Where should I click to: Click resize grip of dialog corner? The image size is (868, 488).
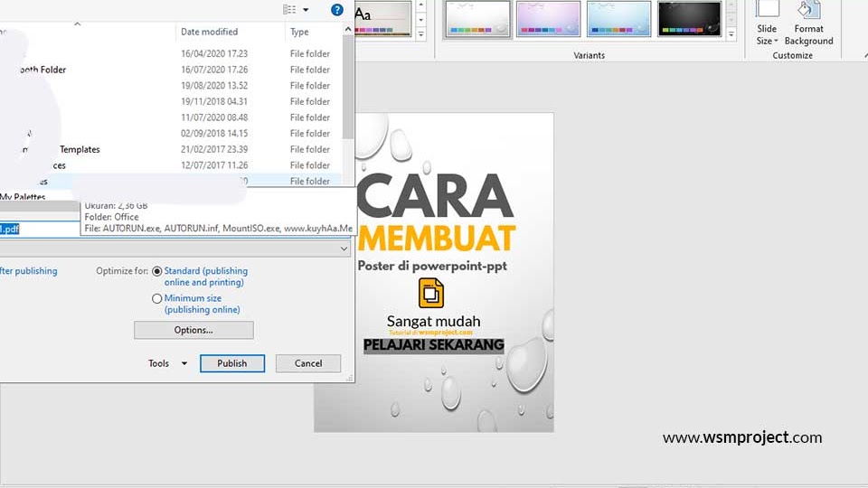[349, 378]
